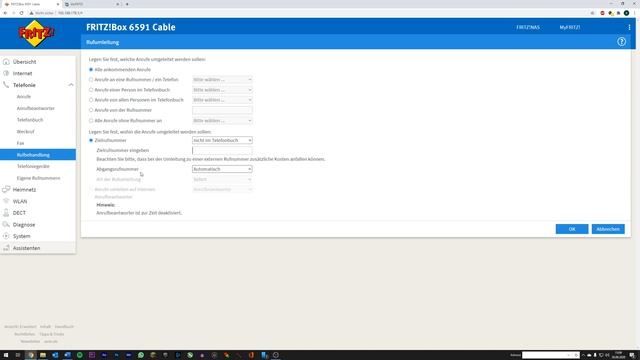This screenshot has height=360, width=640.
Task: Select 'Anrufe von allen Personen im Telefonbuch'
Action: pos(91,100)
